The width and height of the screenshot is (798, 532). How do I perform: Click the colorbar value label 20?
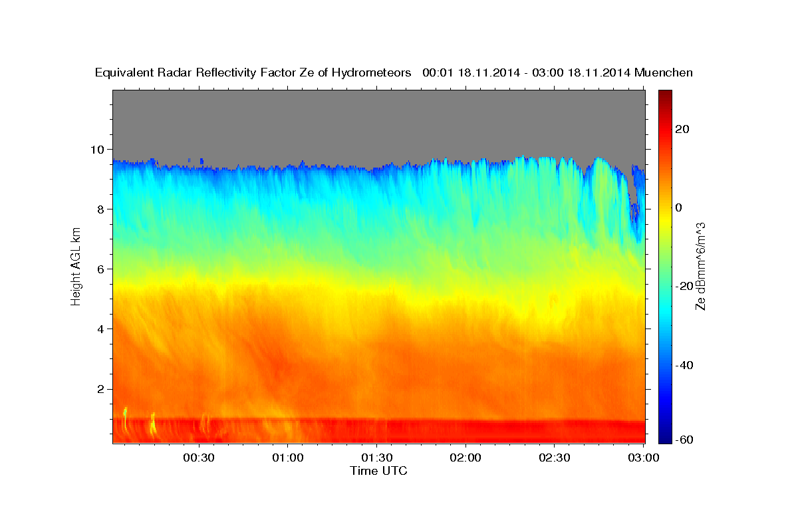coord(683,129)
